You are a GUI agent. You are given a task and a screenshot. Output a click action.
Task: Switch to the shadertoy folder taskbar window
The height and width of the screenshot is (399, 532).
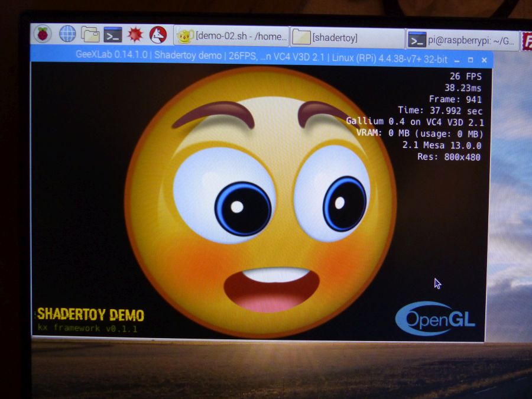[x=347, y=37]
